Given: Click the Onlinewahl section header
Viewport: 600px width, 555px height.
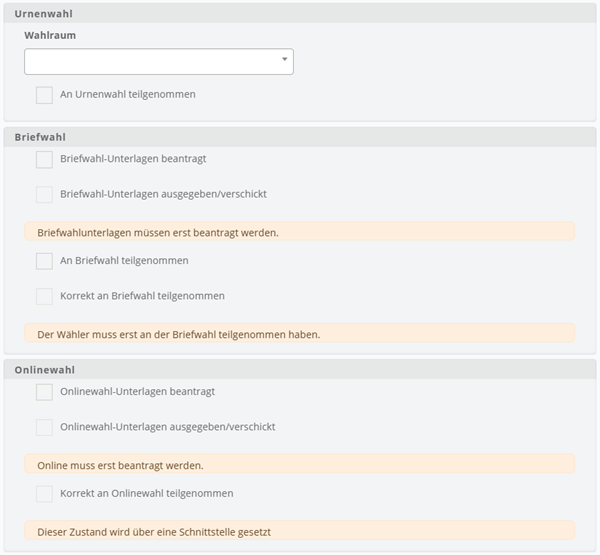Looking at the screenshot, I should click(x=300, y=370).
